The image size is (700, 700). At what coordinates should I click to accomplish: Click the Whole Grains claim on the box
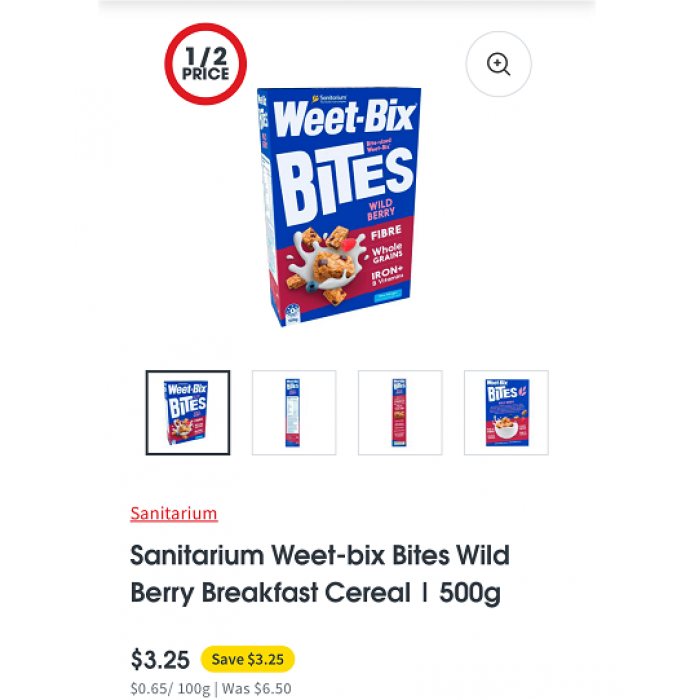pyautogui.click(x=387, y=251)
